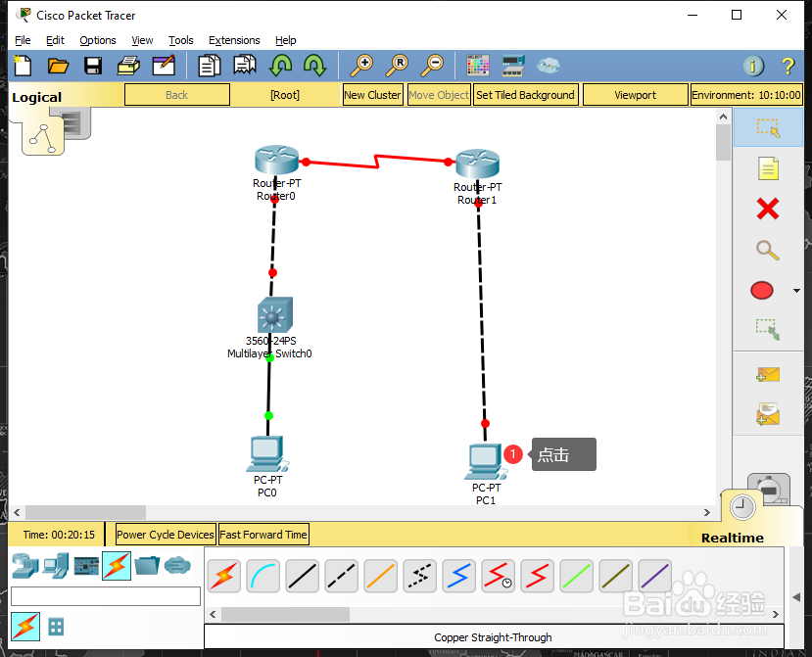Click the network cloud toolbar icon

(x=548, y=66)
